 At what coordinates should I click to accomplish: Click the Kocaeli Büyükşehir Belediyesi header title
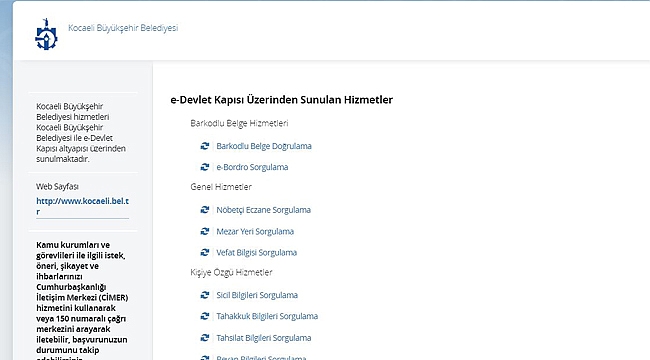(x=123, y=28)
